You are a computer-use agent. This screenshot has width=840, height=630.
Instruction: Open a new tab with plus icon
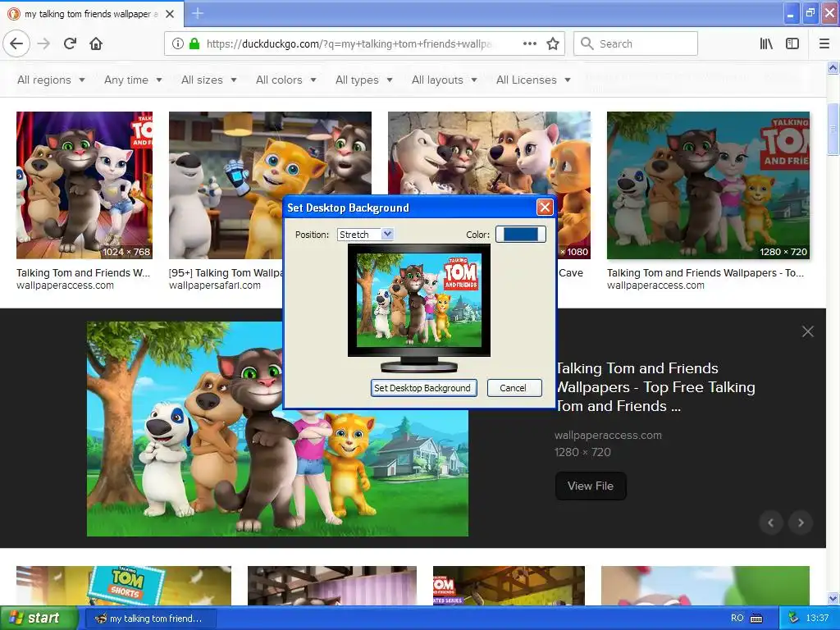pyautogui.click(x=198, y=13)
